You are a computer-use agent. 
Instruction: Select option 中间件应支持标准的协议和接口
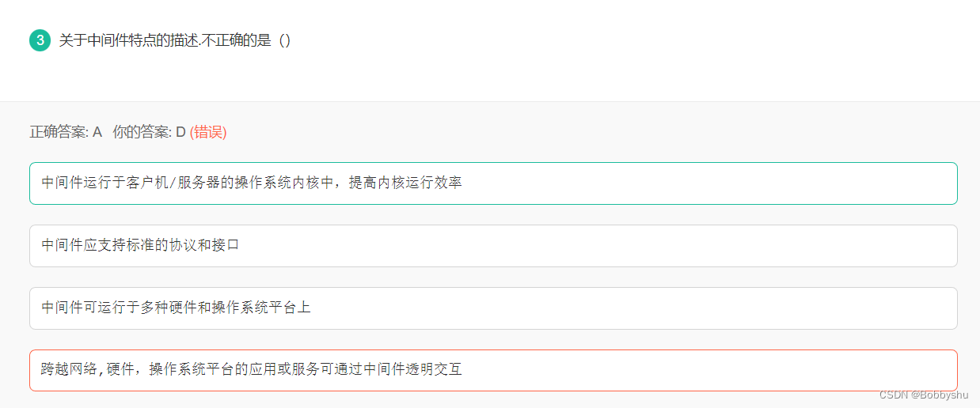pos(493,246)
